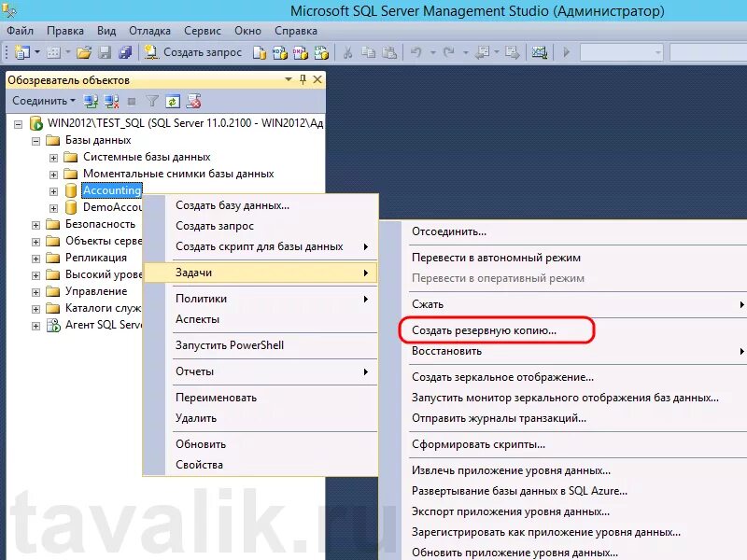
Task: Select the Системные базы данных tree item
Action: click(x=147, y=157)
